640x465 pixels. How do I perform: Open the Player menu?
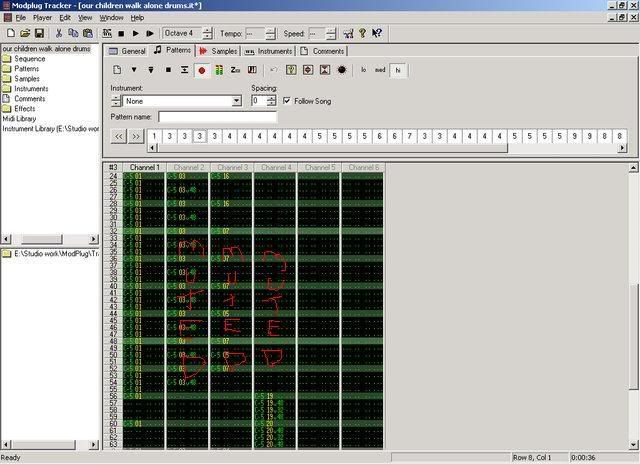click(x=42, y=18)
